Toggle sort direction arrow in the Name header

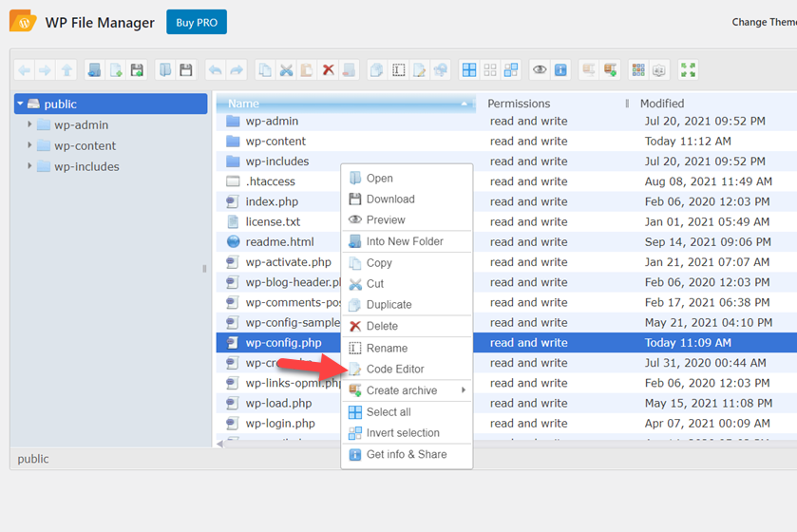[465, 104]
